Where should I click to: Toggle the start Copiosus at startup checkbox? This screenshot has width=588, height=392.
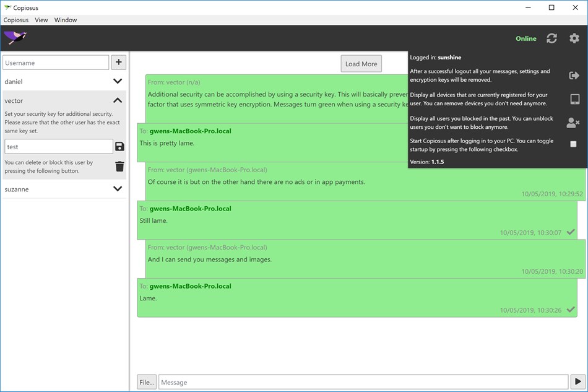point(574,144)
